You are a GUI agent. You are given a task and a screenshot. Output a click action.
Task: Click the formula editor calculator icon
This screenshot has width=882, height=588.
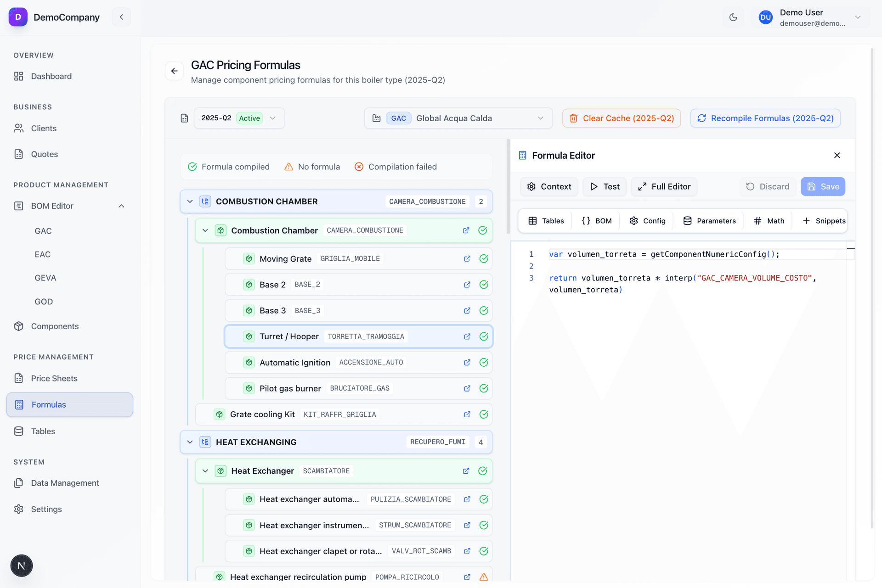(x=522, y=156)
